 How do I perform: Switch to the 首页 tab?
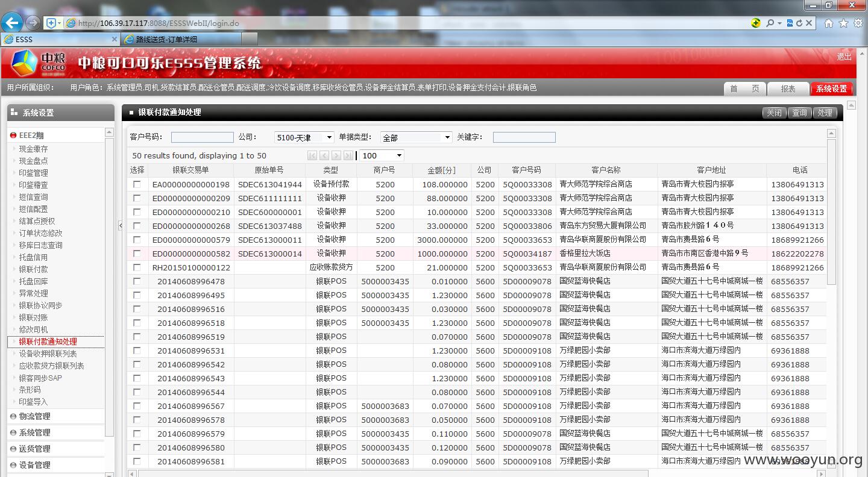coord(744,89)
